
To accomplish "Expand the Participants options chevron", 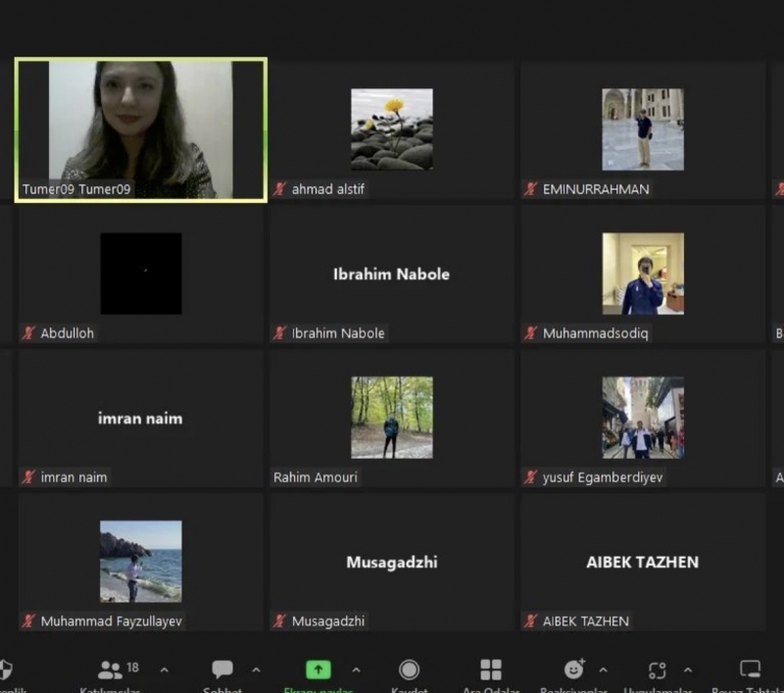I will pyautogui.click(x=164, y=670).
